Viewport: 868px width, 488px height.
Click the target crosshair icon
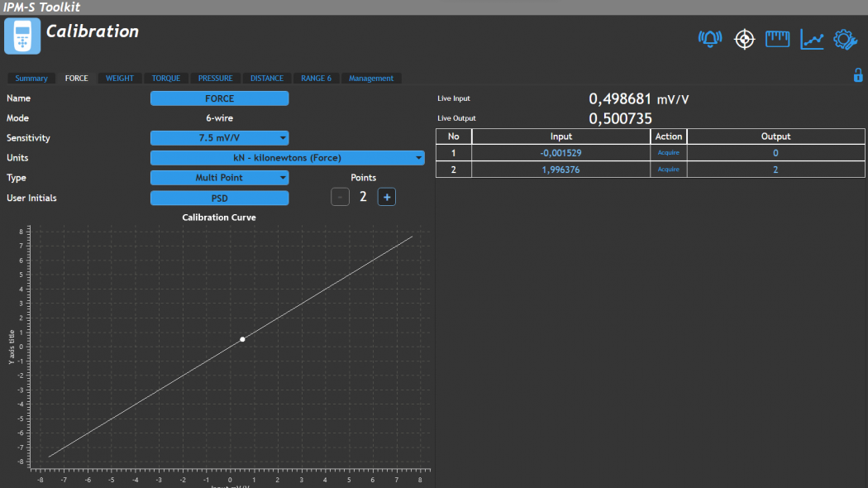click(745, 39)
